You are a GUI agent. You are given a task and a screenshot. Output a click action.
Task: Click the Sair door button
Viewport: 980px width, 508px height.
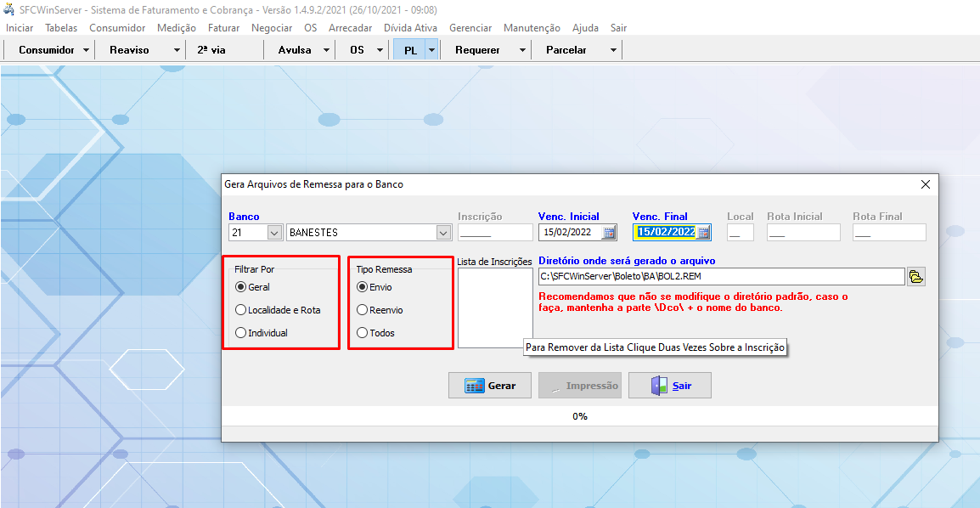pyautogui.click(x=670, y=386)
